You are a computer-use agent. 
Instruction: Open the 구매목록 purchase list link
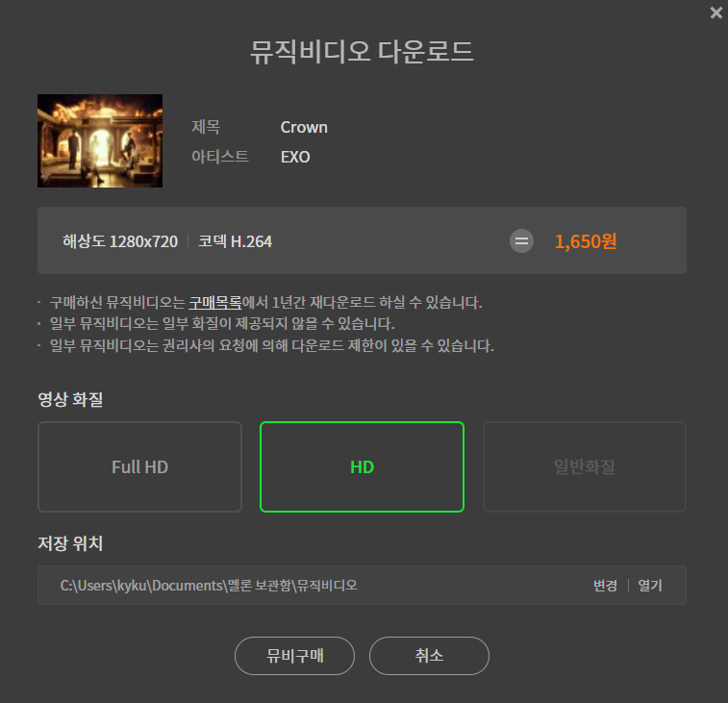(x=215, y=303)
